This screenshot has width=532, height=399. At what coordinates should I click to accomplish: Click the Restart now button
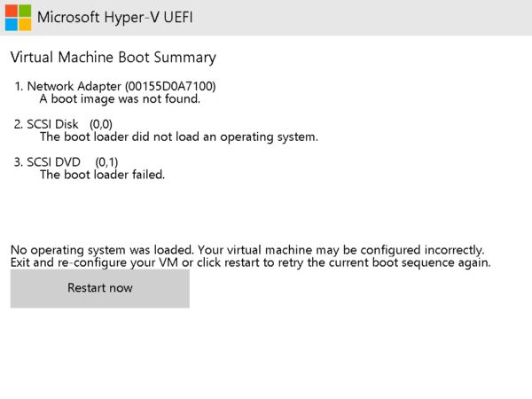(x=99, y=288)
